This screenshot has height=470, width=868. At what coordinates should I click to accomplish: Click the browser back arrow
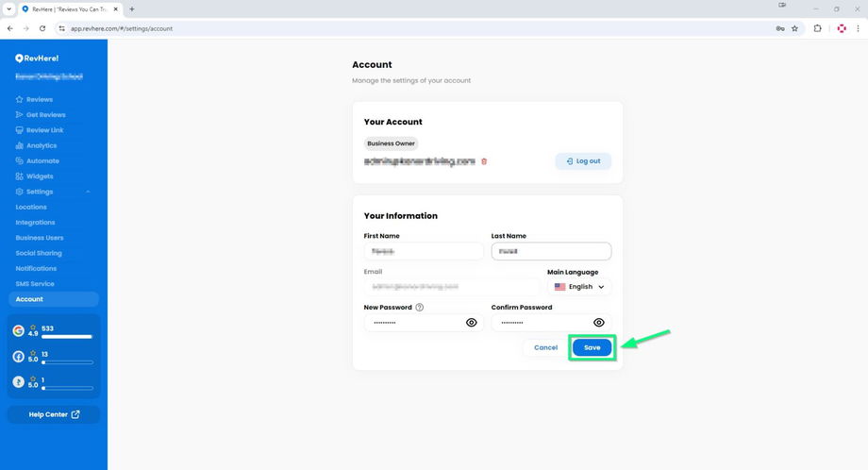click(x=10, y=28)
